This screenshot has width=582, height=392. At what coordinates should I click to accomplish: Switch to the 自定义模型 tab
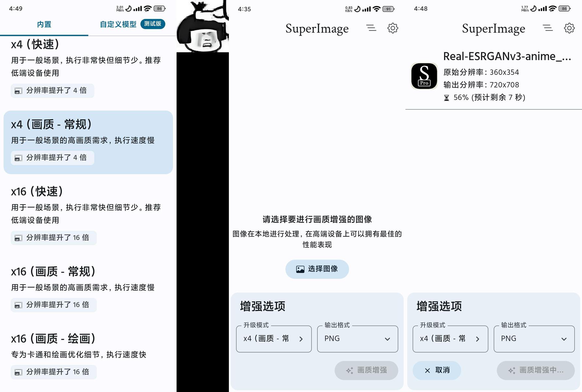pos(132,24)
